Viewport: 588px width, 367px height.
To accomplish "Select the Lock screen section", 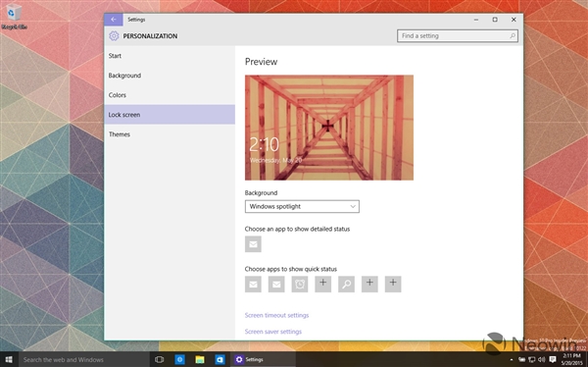I will coord(170,115).
